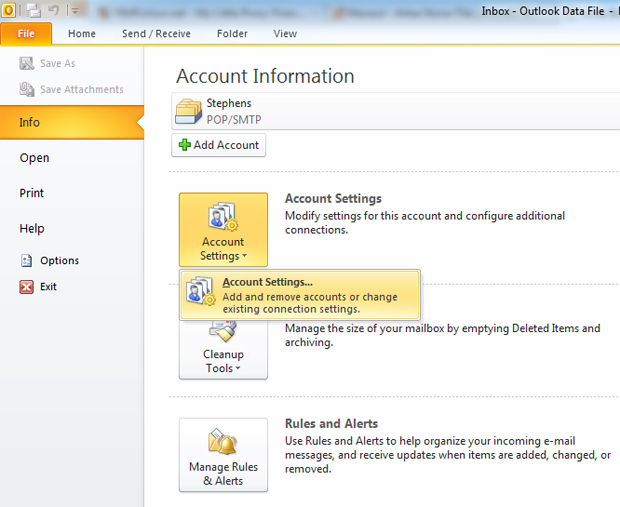Screen dimensions: 620x507
Task: Switch to the View ribbon tab
Action: (285, 34)
